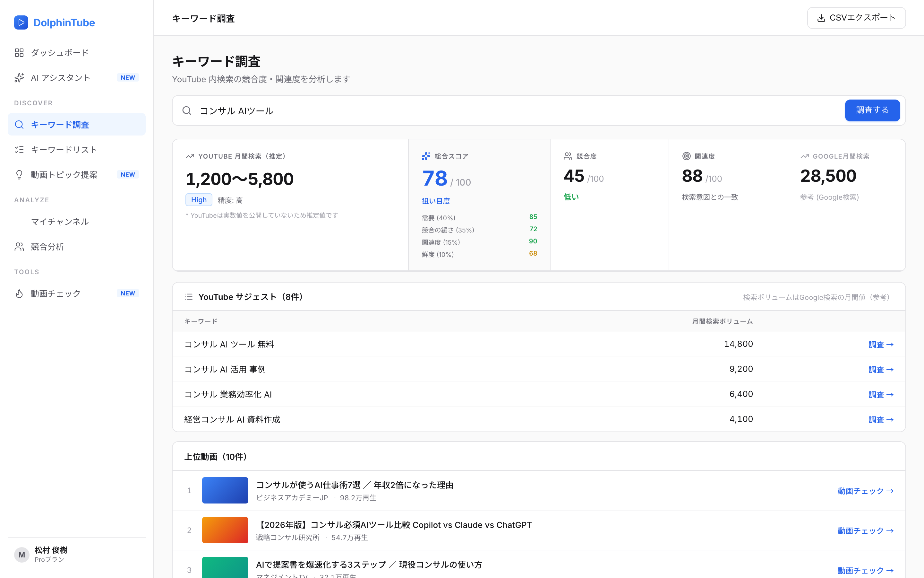Click the video title コンサルが使うAI仕事術7選
The width and height of the screenshot is (924, 578).
355,485
